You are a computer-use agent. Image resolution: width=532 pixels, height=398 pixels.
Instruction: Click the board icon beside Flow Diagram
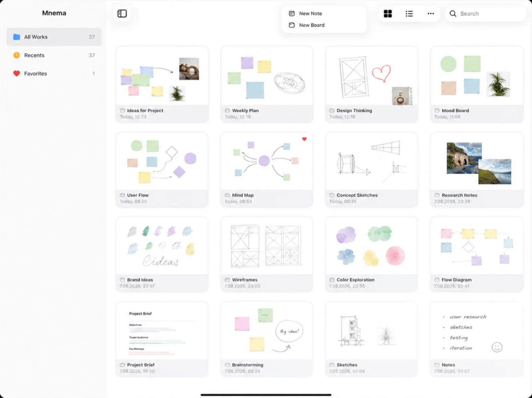pyautogui.click(x=437, y=280)
